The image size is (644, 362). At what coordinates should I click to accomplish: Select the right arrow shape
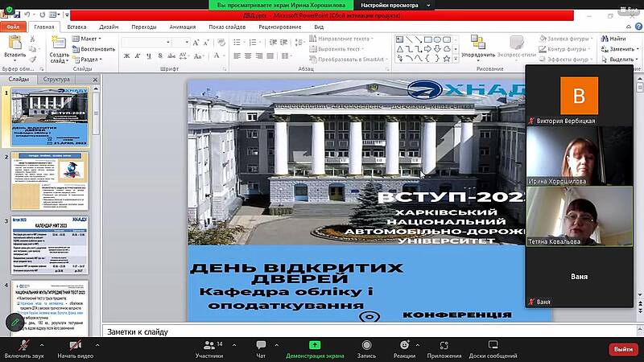(x=428, y=49)
